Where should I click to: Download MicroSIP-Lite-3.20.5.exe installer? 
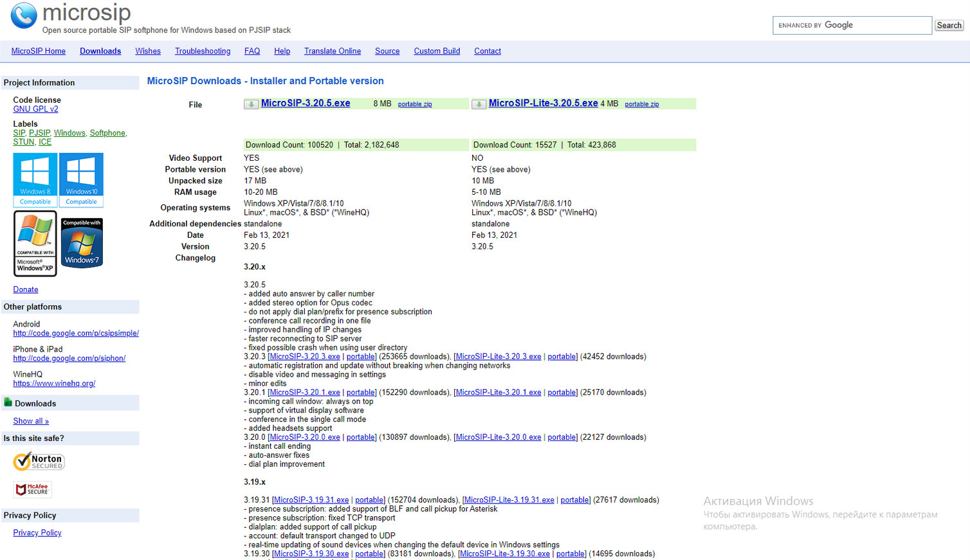(544, 104)
